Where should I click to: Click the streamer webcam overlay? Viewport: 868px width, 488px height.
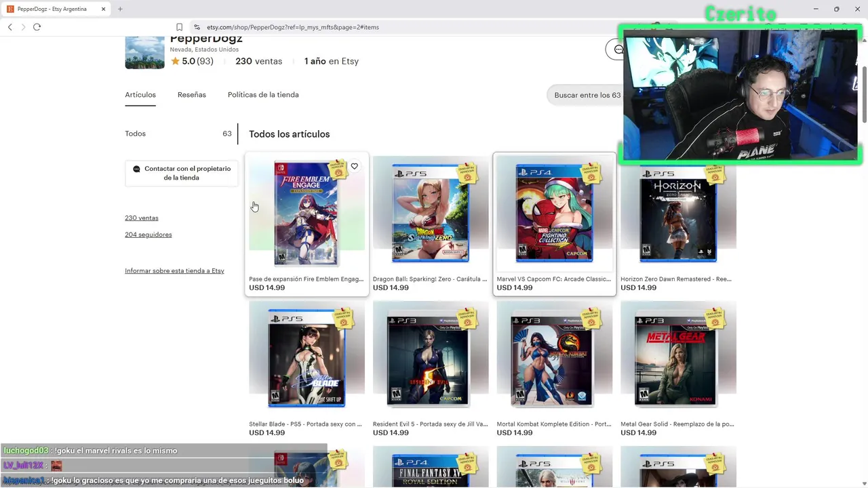(x=741, y=95)
